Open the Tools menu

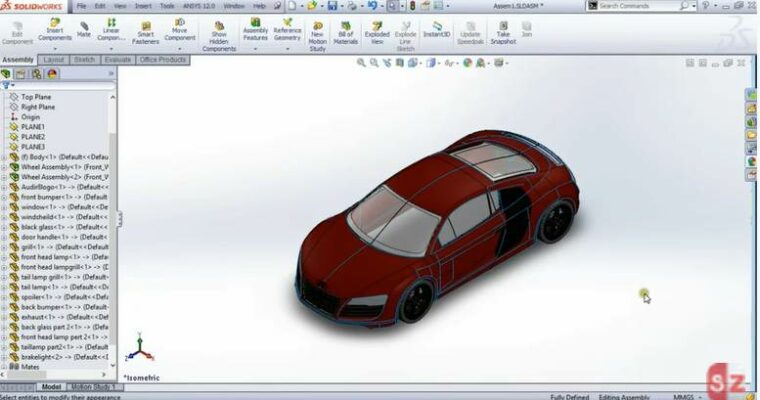point(167,6)
